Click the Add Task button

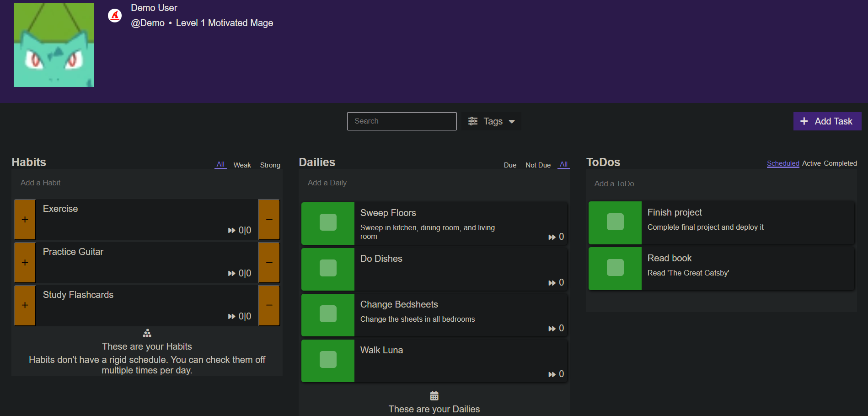tap(827, 121)
